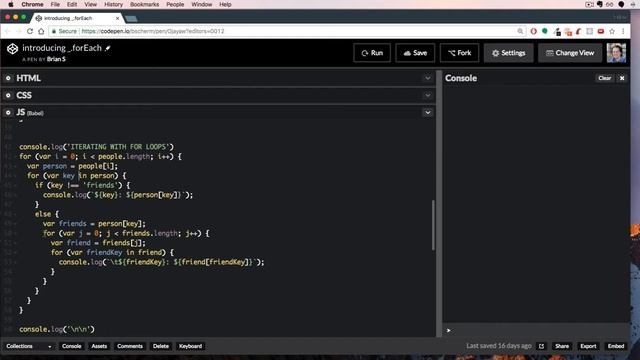640x360 pixels.
Task: Open the JS editor dropdown
Action: (x=427, y=112)
